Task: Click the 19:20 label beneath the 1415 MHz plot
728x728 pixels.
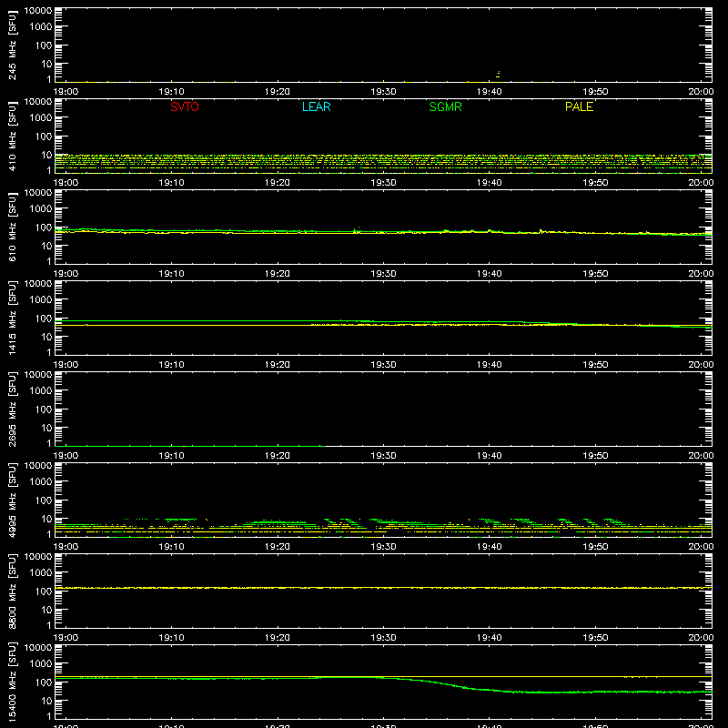Action: coord(278,365)
